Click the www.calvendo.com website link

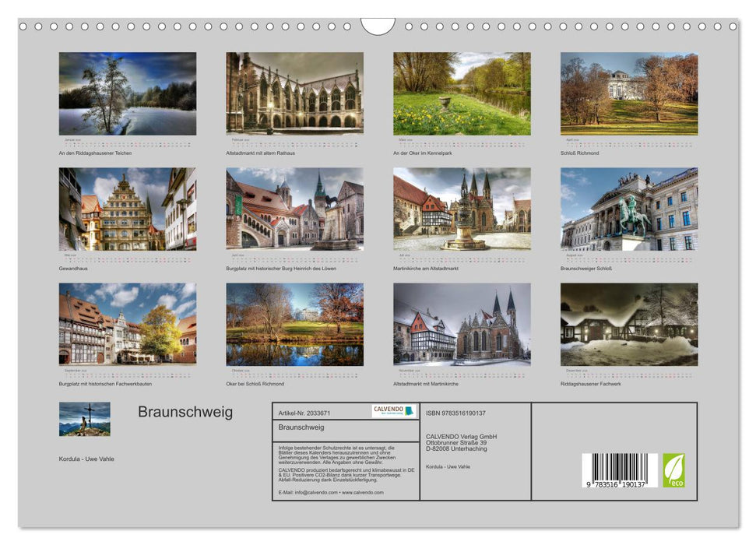pos(364,491)
